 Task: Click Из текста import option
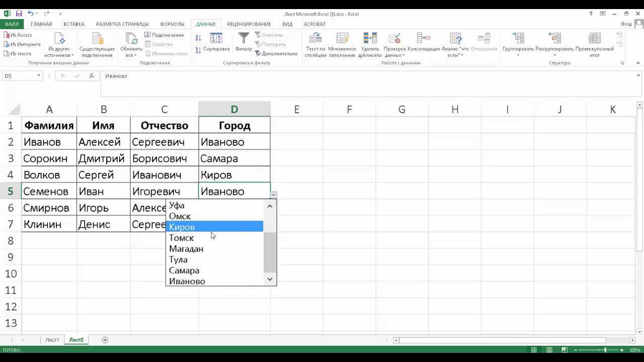click(17, 53)
